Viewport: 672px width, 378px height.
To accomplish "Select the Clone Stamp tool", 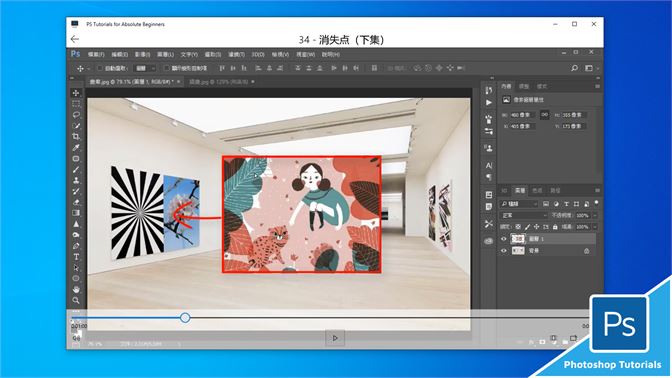I will click(76, 180).
